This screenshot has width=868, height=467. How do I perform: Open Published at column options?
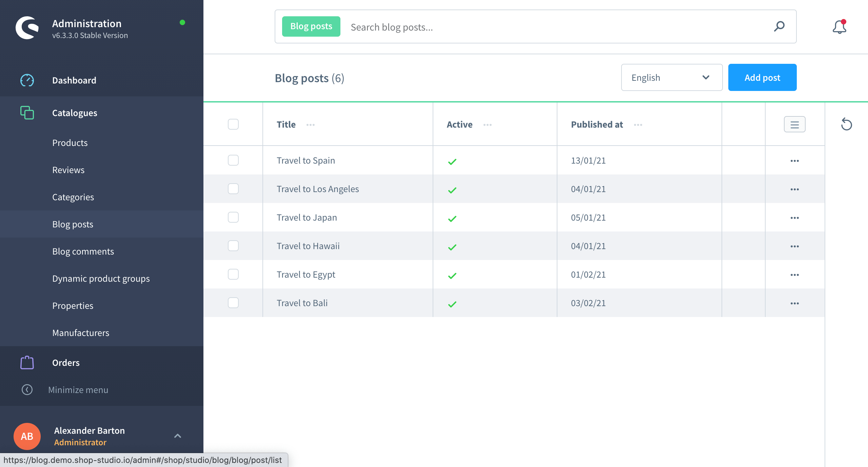pos(638,125)
